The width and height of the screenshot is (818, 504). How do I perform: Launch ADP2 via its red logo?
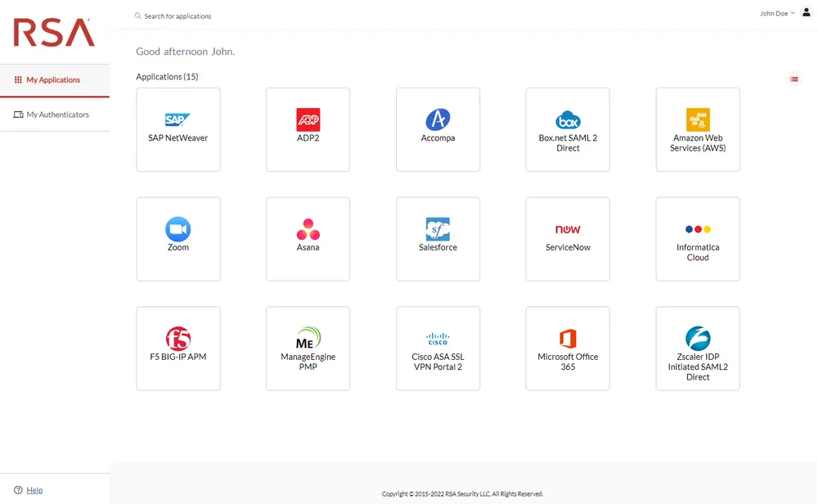click(308, 119)
